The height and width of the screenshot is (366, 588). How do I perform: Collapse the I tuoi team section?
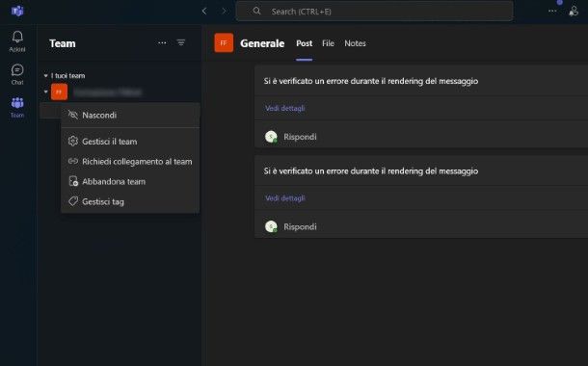point(45,76)
